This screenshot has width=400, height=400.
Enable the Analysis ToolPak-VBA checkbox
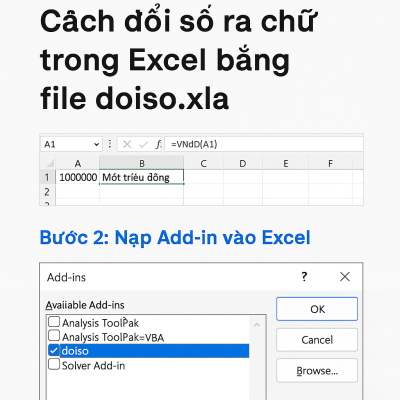[x=54, y=336]
